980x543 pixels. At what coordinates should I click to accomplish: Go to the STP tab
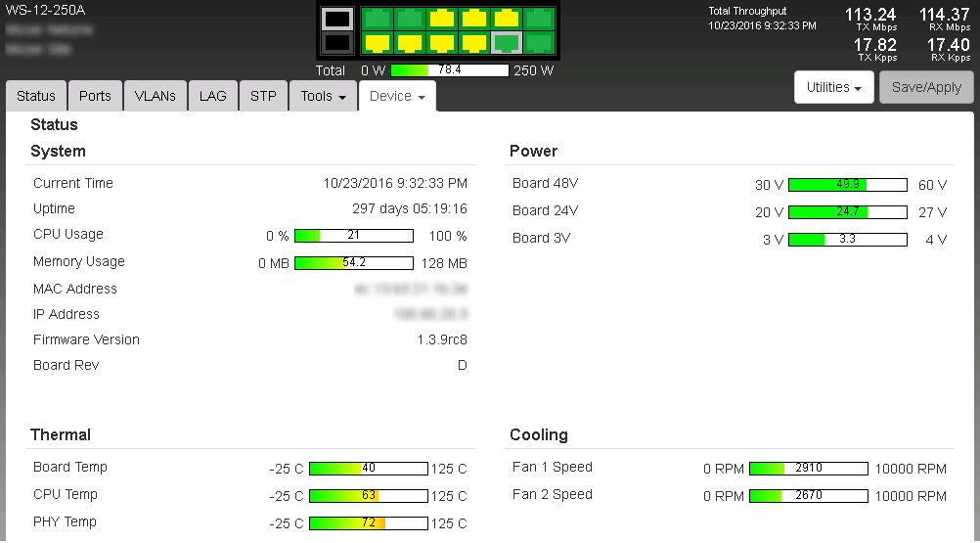coord(263,96)
